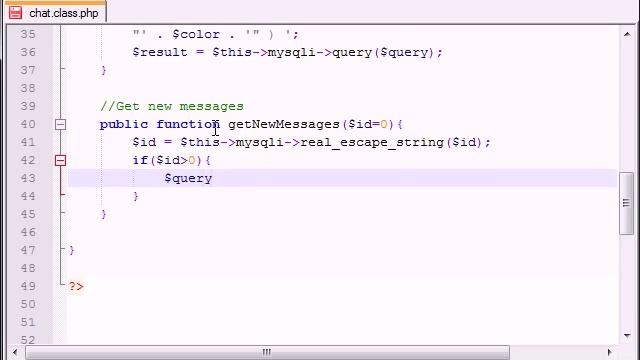Click the '?>' PHP closing tag

coord(76,287)
